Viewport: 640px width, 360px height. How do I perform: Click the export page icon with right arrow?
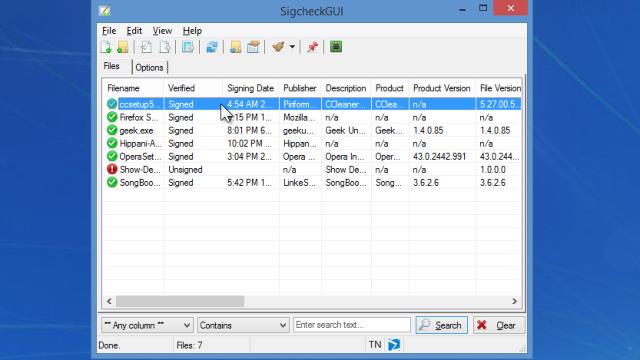pyautogui.click(x=164, y=47)
